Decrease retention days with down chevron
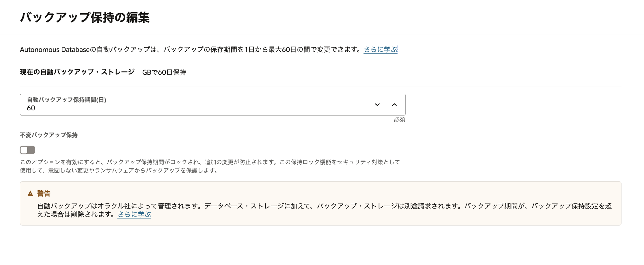The width and height of the screenshot is (644, 265). click(x=377, y=105)
